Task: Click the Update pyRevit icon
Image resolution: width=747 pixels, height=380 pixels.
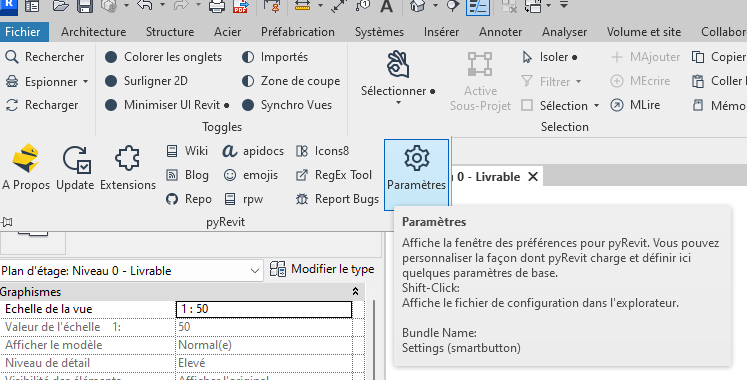Action: (75, 167)
